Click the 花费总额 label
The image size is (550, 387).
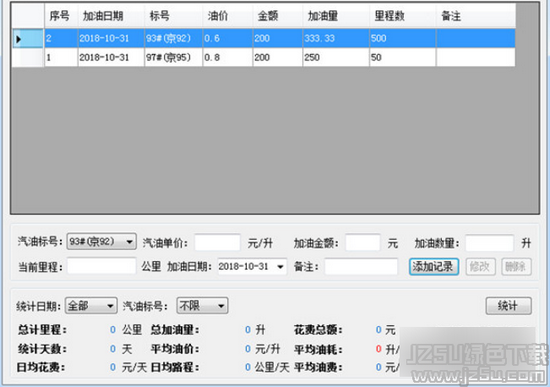click(318, 330)
